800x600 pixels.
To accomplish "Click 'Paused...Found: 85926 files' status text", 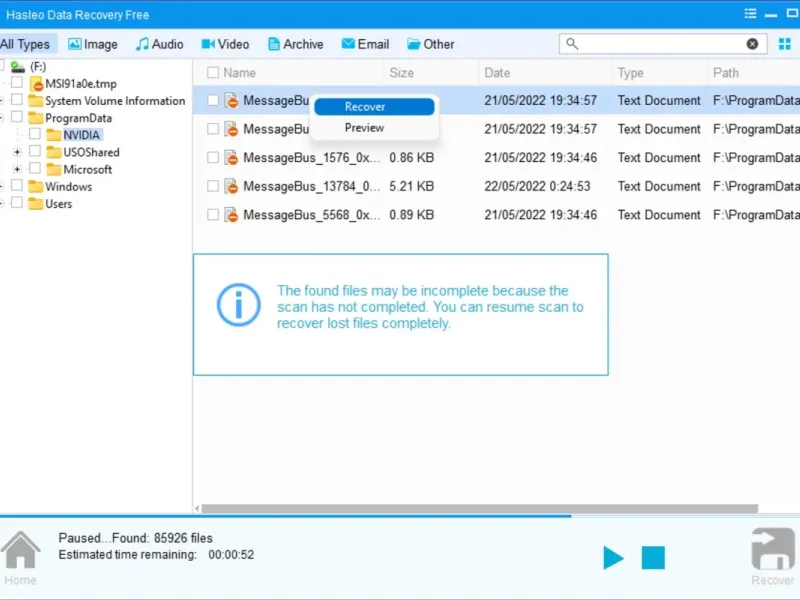I will (x=135, y=538).
